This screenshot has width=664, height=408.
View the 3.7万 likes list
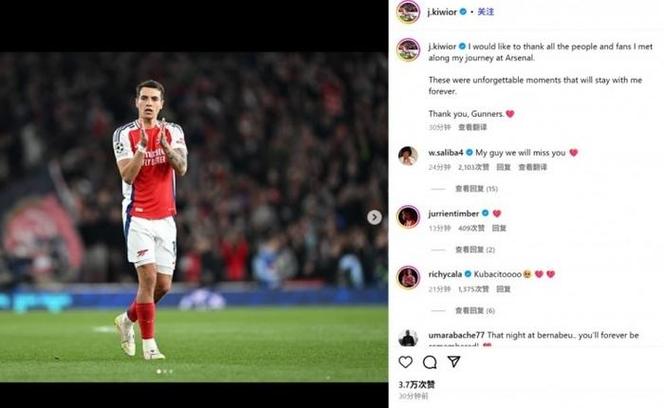tap(417, 384)
